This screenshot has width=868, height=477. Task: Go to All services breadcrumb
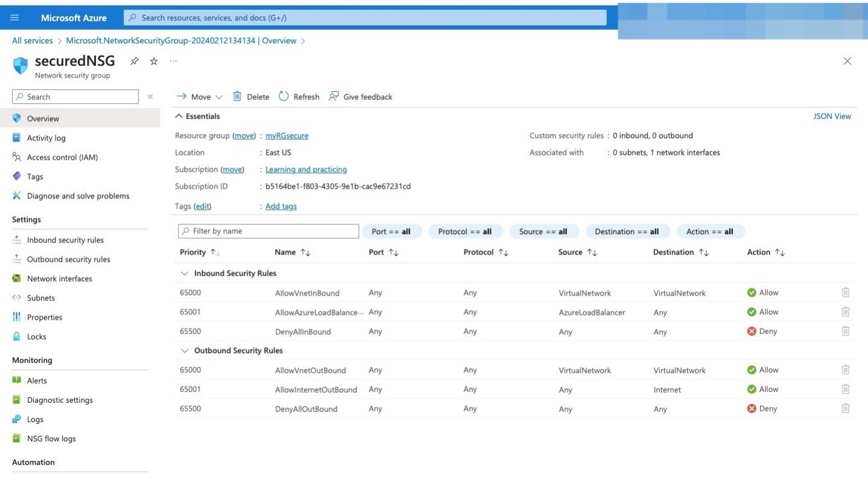pyautogui.click(x=33, y=40)
